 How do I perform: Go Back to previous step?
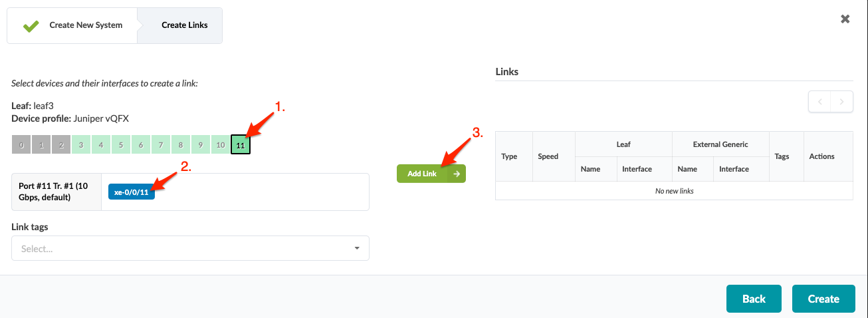coord(754,299)
